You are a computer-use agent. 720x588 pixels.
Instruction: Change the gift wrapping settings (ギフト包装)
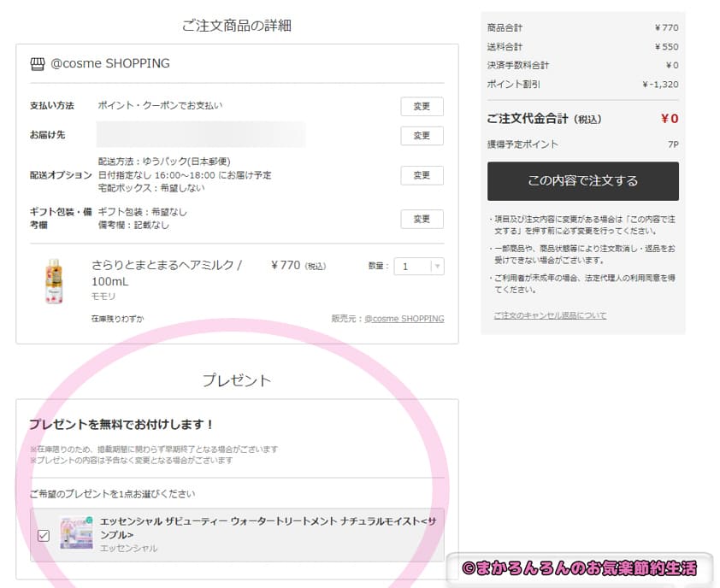click(422, 219)
